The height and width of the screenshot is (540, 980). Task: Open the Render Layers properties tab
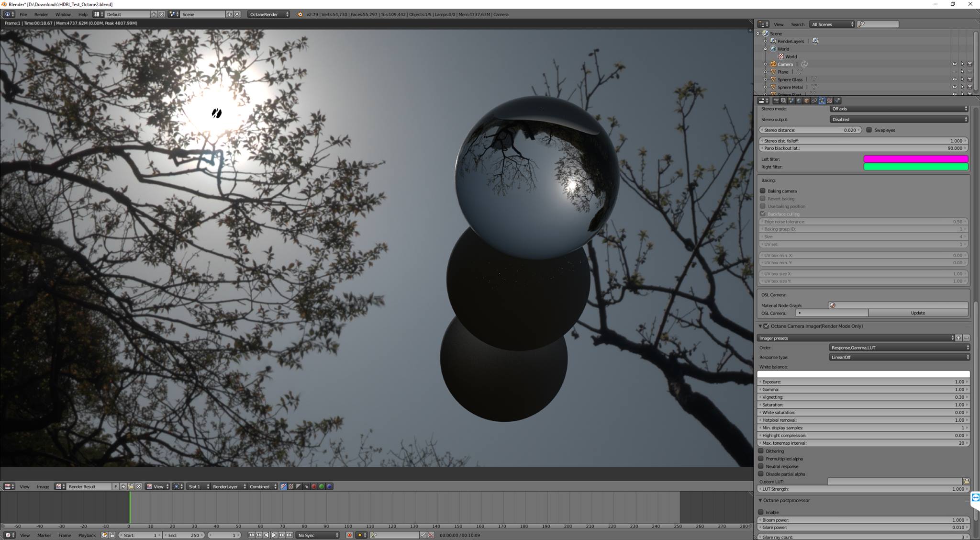[783, 101]
